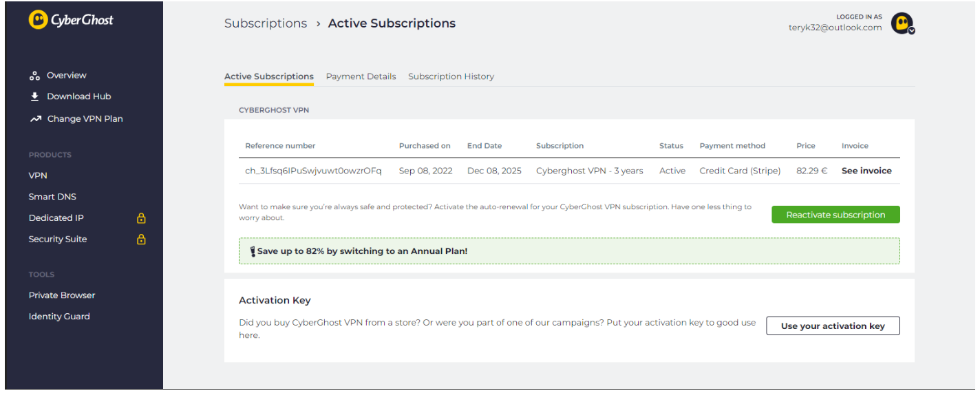Viewport: 980px width, 393px height.
Task: Click the End Date column header
Action: click(x=484, y=146)
